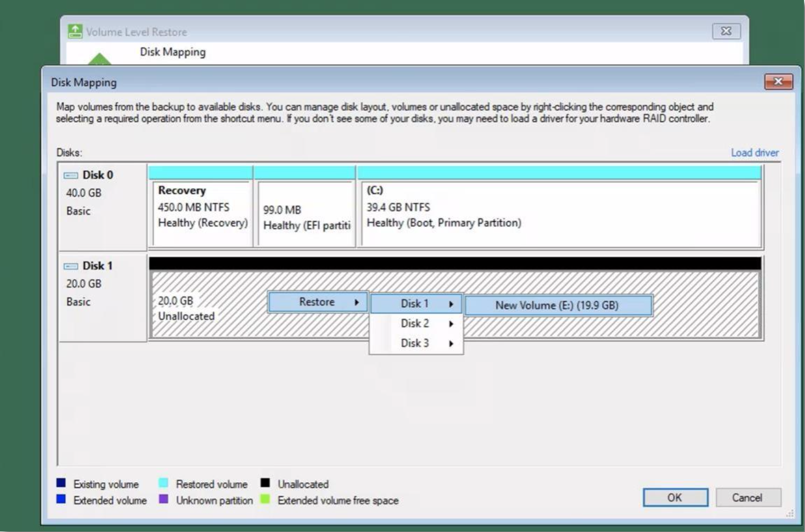Click the Disk 1 label text
Viewport: 805px width, 532px height.
tap(98, 265)
